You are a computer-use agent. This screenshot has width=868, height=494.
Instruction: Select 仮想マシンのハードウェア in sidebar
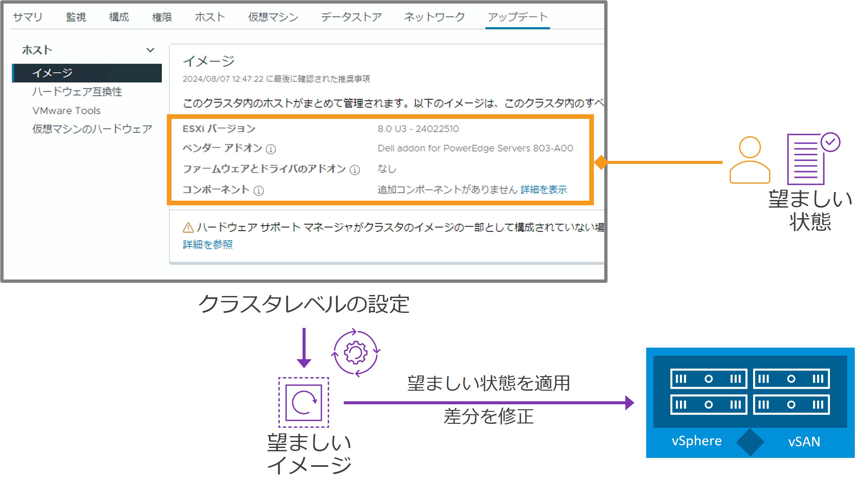pyautogui.click(x=92, y=129)
